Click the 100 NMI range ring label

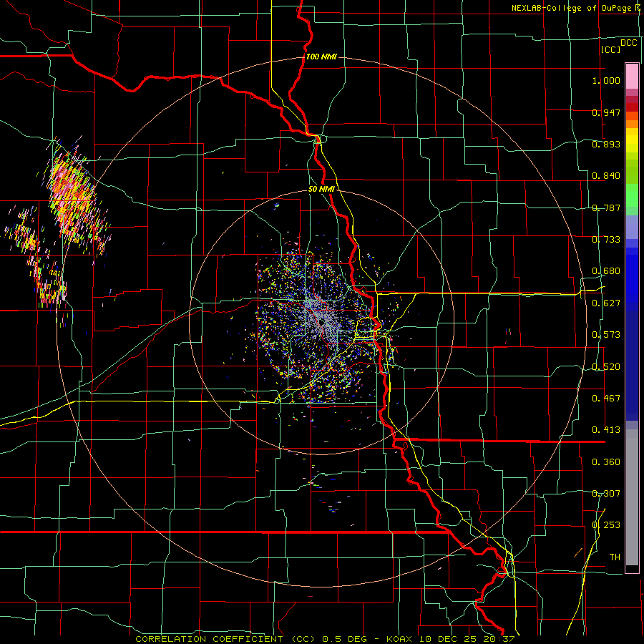tap(321, 57)
